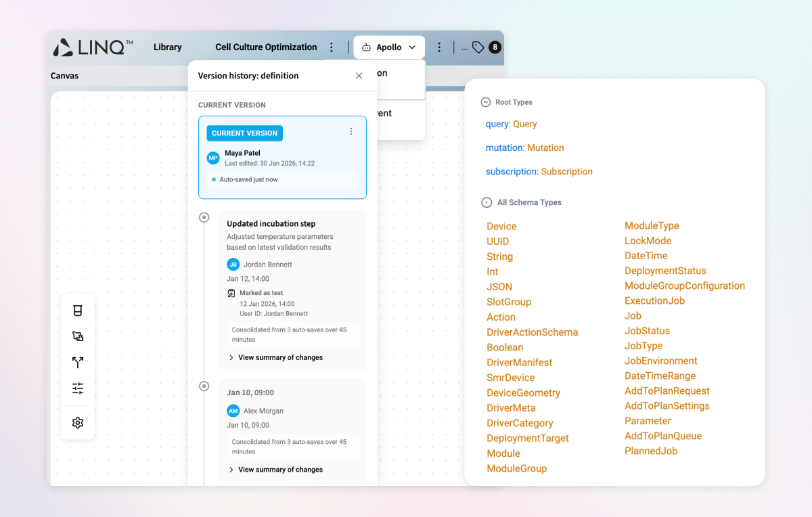Click the DriverMeta schema type

[x=511, y=408]
